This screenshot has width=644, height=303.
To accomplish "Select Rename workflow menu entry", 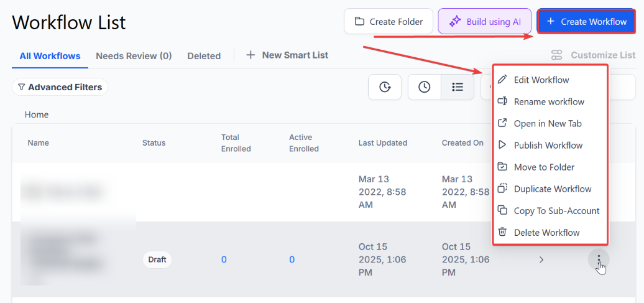I will pyautogui.click(x=549, y=101).
